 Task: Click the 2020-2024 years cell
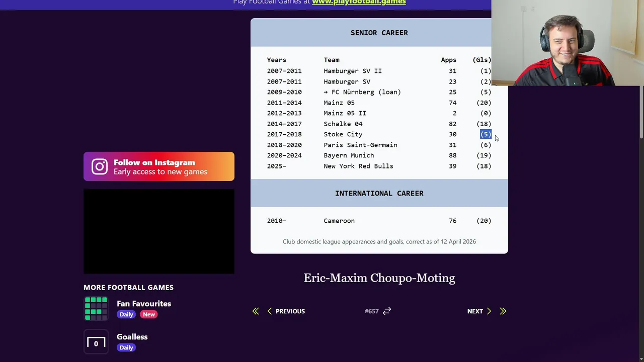pyautogui.click(x=284, y=155)
